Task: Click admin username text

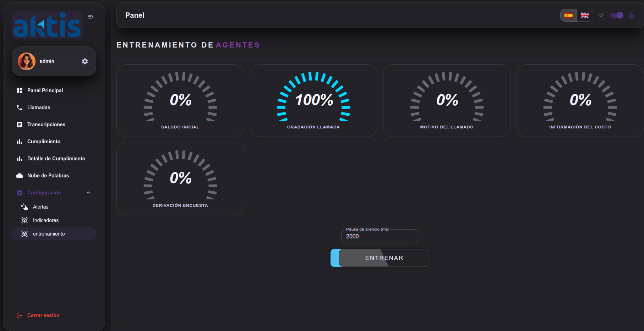Action: click(x=47, y=61)
